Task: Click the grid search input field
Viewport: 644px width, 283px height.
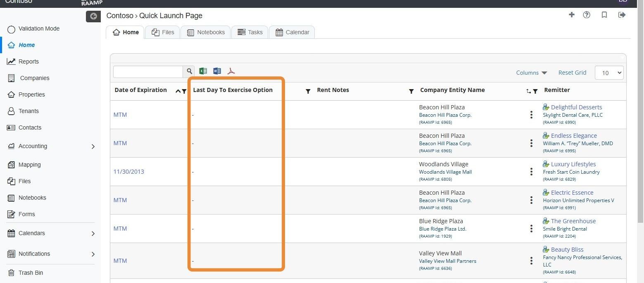Action: point(148,71)
